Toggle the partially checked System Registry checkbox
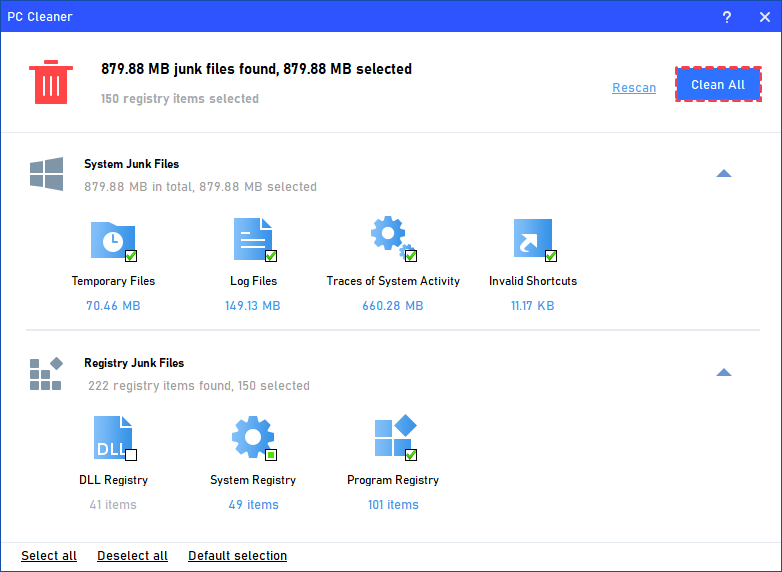The image size is (782, 572). point(271,455)
